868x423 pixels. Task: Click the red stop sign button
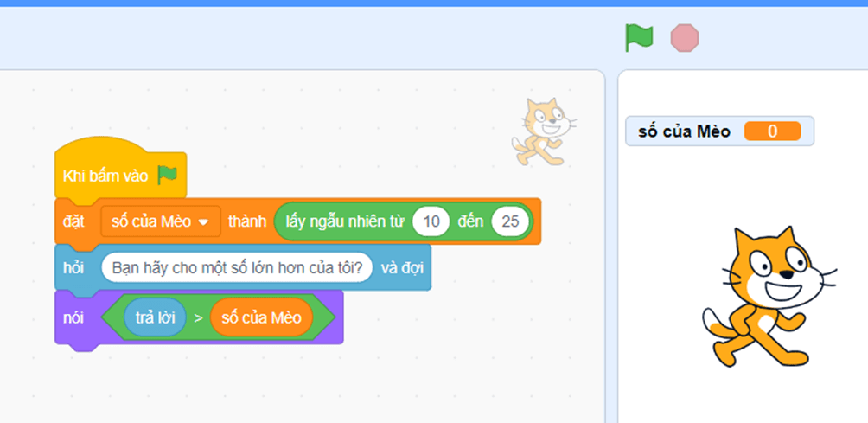[685, 38]
